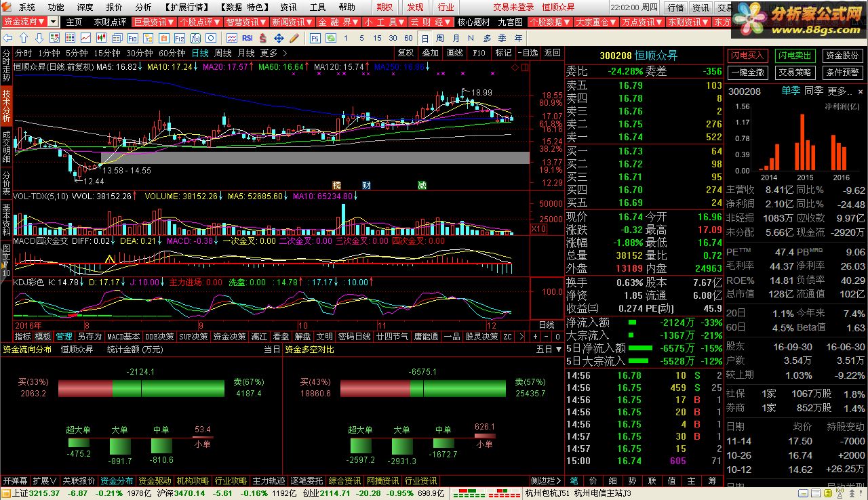Click the F12 toolbar icon
This screenshot has width=868, height=500.
180,37
